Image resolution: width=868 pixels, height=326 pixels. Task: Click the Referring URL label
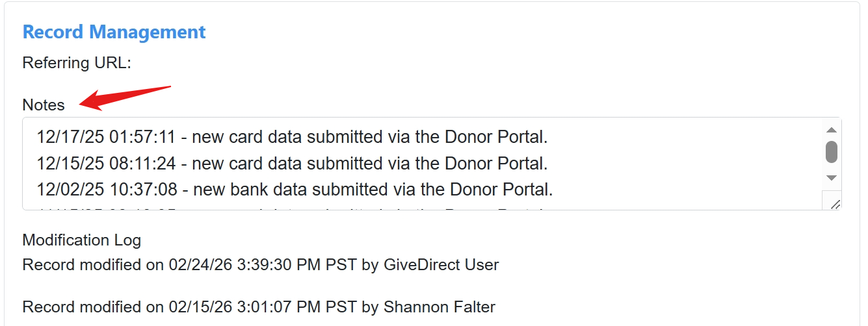coord(77,63)
